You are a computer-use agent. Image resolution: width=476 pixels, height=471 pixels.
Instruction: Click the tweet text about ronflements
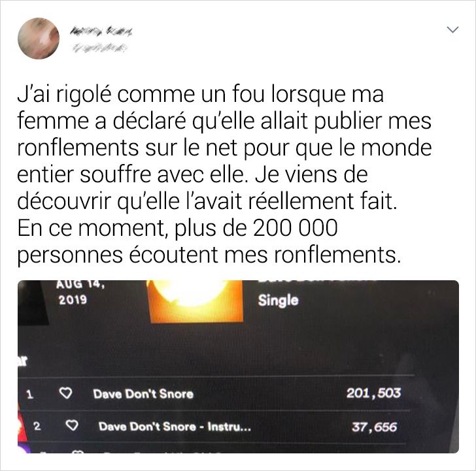coord(225,174)
